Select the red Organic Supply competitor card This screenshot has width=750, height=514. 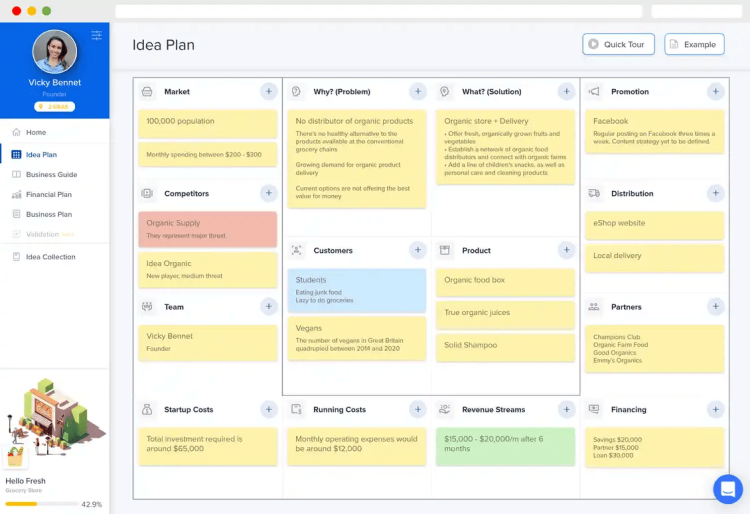click(208, 229)
